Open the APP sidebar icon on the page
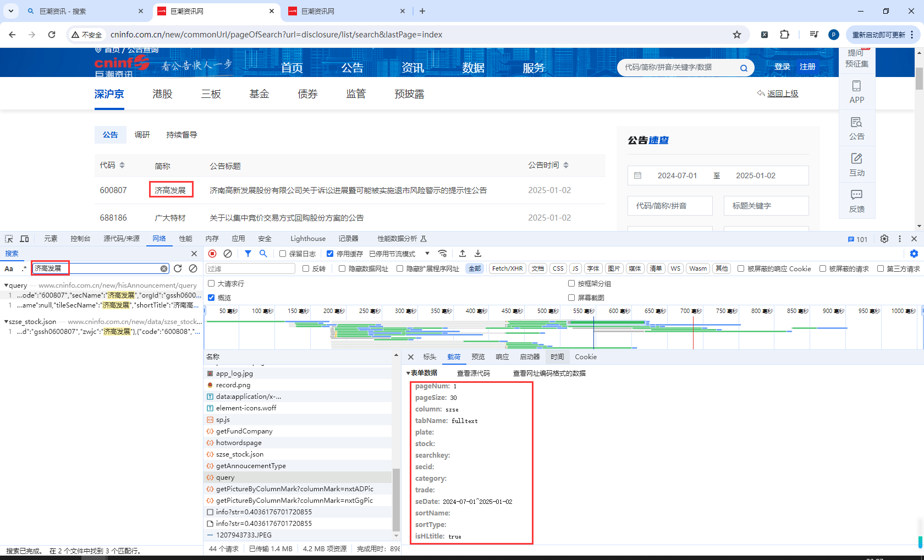This screenshot has height=560, width=924. (x=857, y=92)
